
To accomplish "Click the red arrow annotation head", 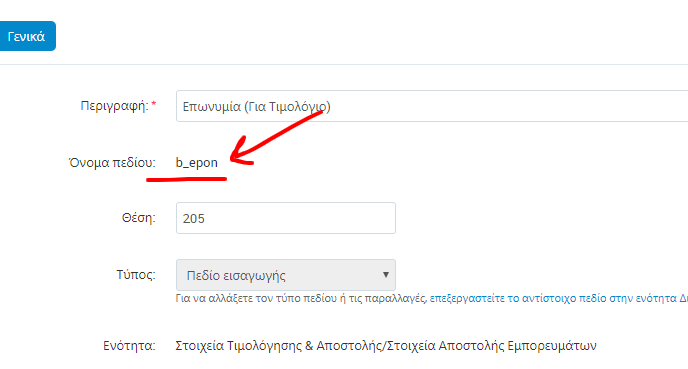I will (240, 152).
